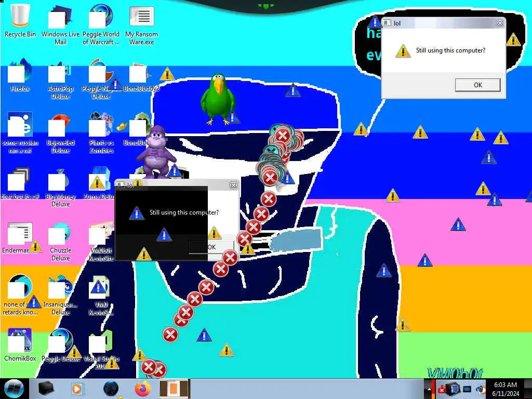Viewport: 532px width, 399px height.
Task: Click 'Still using this computer?' text in top dialog
Action: [x=450, y=50]
